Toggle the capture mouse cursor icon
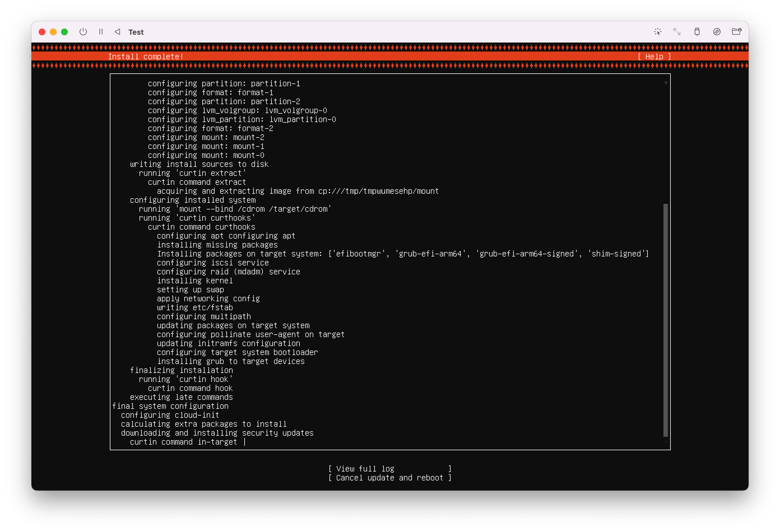The height and width of the screenshot is (532, 780). click(658, 32)
